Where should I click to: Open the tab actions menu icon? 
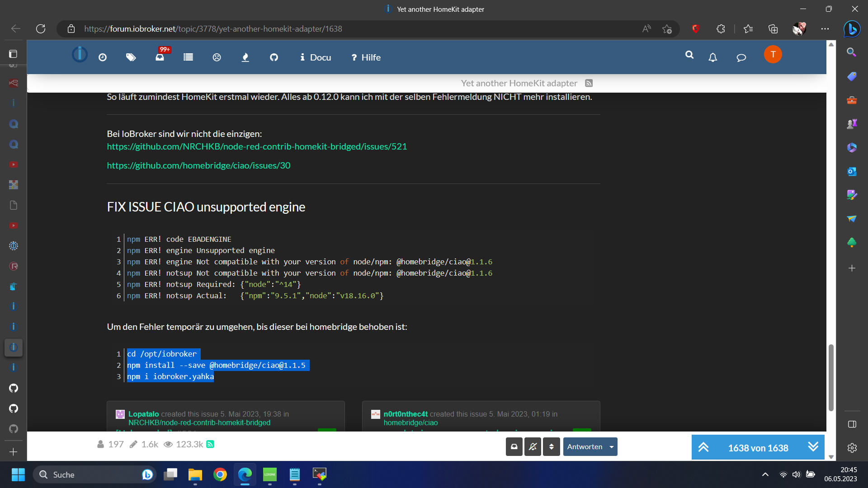(13, 54)
